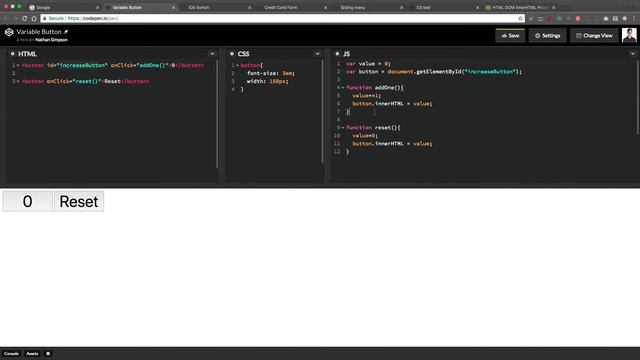The width and height of the screenshot is (640, 360).
Task: Open pen Settings
Action: coord(547,36)
